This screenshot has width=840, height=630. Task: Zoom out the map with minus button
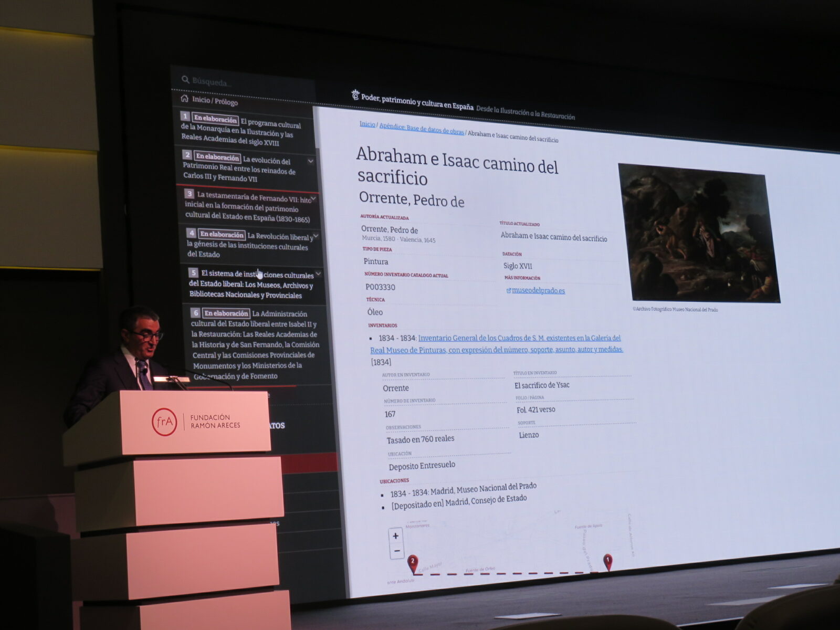coord(396,551)
